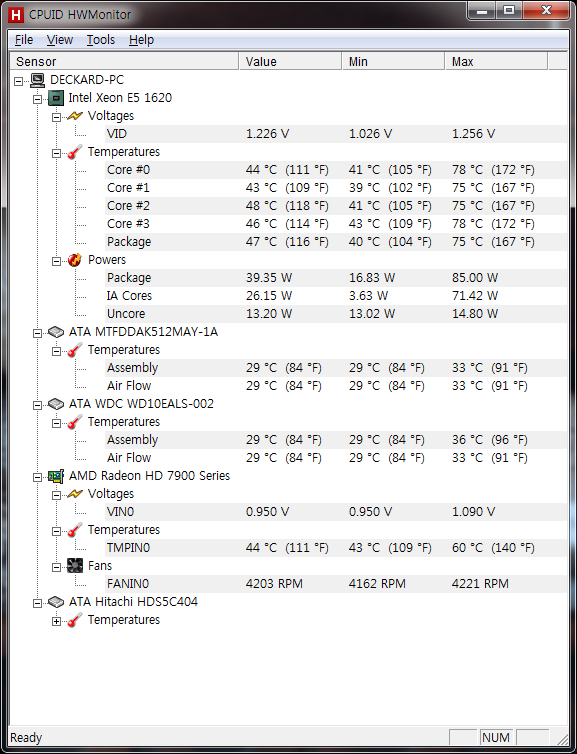Click the Hitachi Temperatures thermometer icon
The width and height of the screenshot is (577, 754).
(x=75, y=620)
